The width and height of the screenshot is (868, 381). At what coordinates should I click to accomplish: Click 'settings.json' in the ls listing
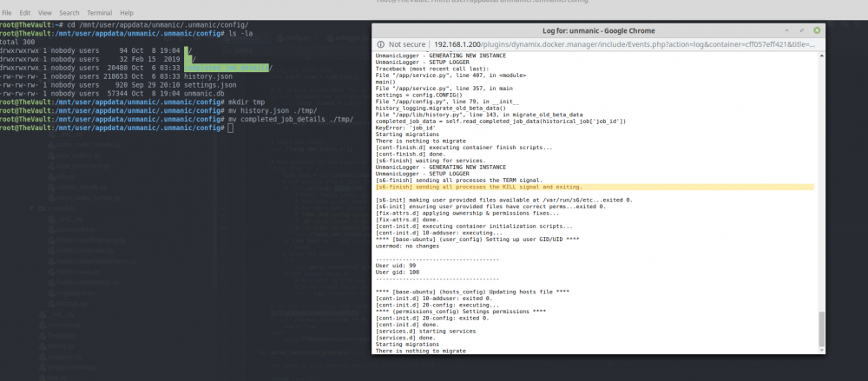click(210, 85)
